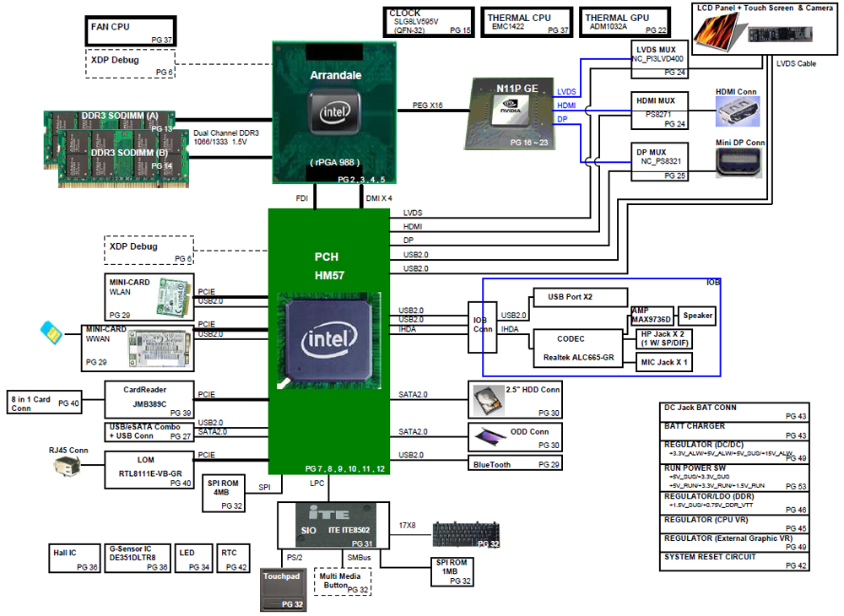The width and height of the screenshot is (844, 616).
Task: Select the CODEC Realtek ALC665-GR block
Action: tap(578, 348)
